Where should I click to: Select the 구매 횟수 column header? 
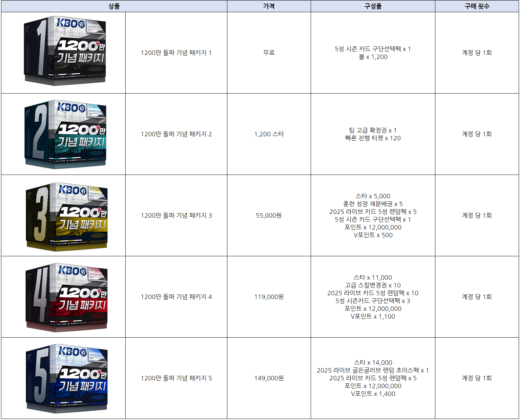coord(477,6)
